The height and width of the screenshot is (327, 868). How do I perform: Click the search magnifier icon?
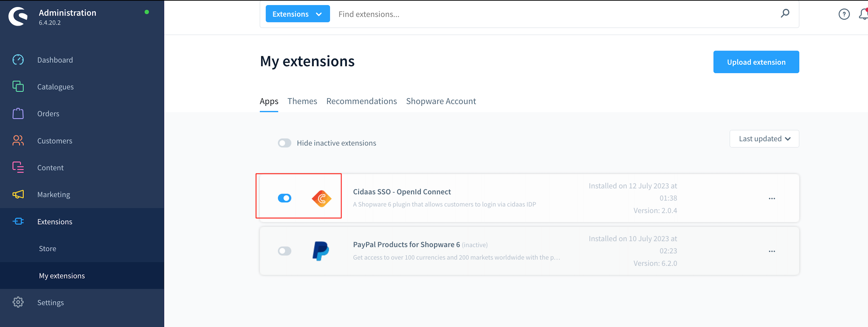(x=785, y=14)
